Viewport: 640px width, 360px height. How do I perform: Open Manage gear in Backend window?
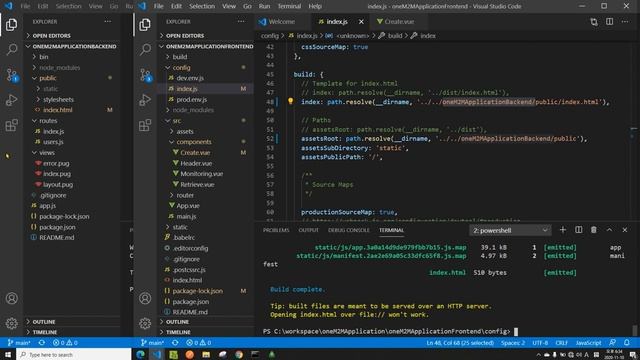pos(11,323)
